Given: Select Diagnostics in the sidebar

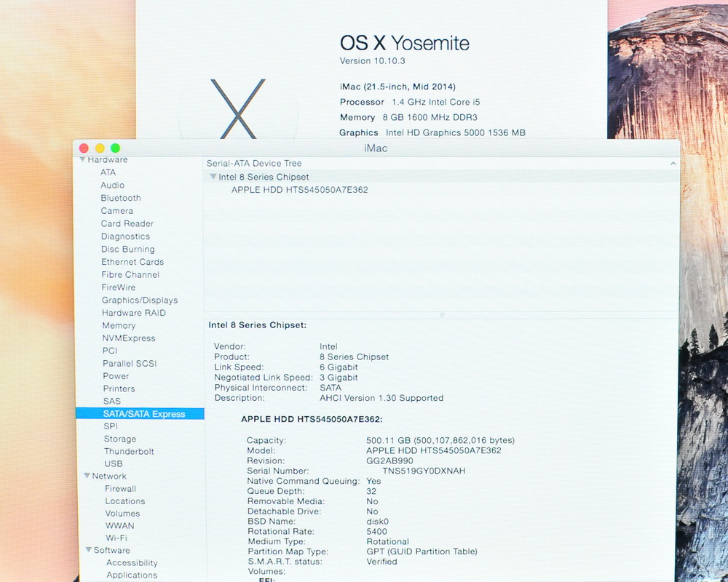Looking at the screenshot, I should tap(125, 236).
